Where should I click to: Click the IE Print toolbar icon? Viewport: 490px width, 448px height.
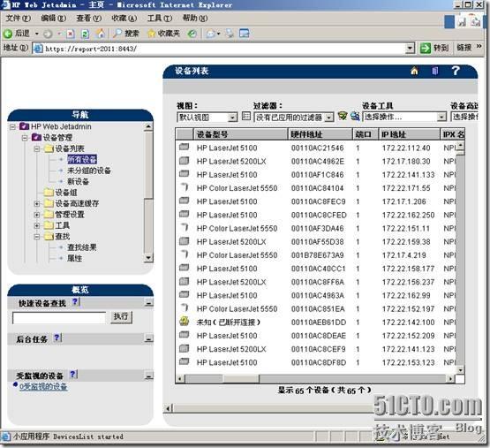click(230, 34)
